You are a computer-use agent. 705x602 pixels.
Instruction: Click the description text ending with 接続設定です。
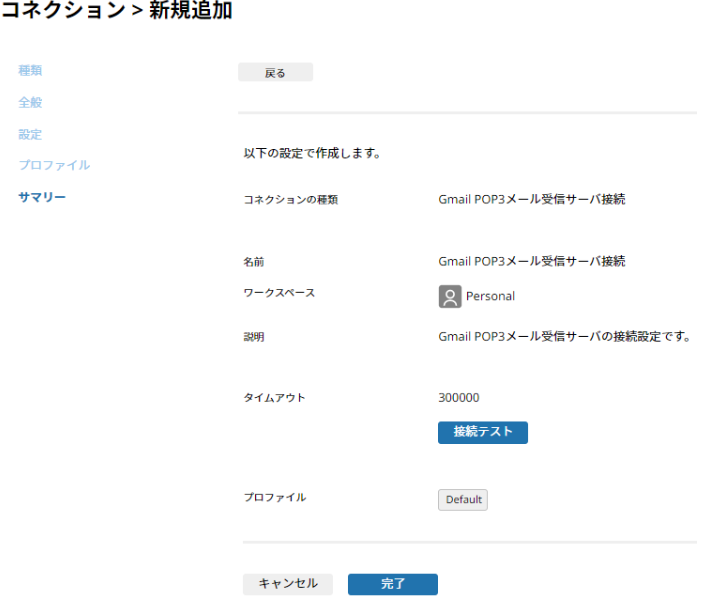click(565, 337)
